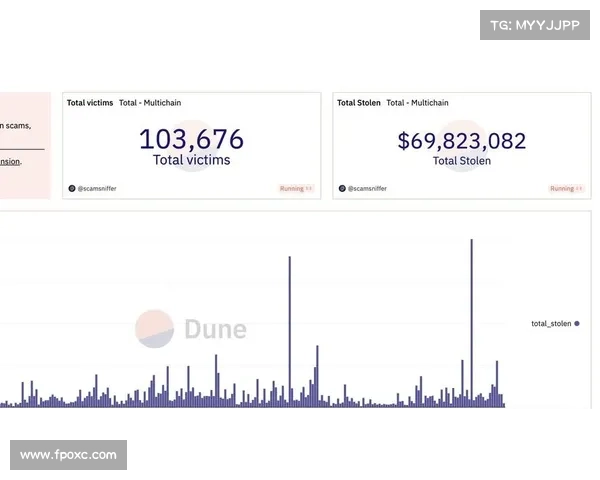Click the Dune text on chart watermark
This screenshot has height=480, width=600.
click(214, 329)
